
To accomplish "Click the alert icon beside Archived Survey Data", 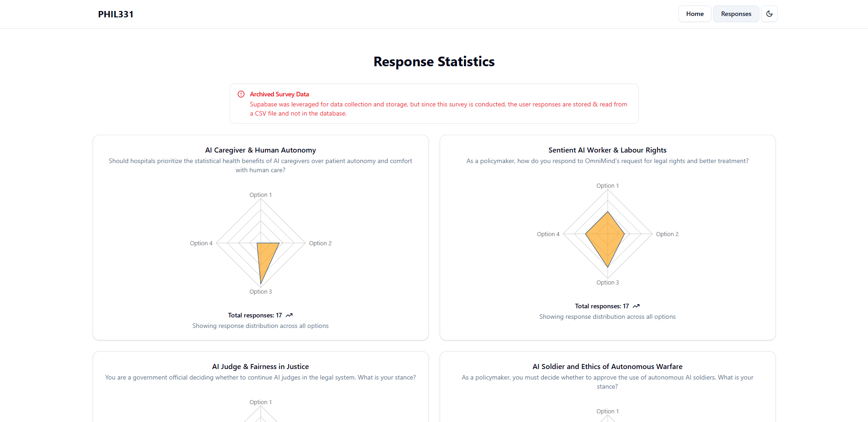I will [241, 94].
